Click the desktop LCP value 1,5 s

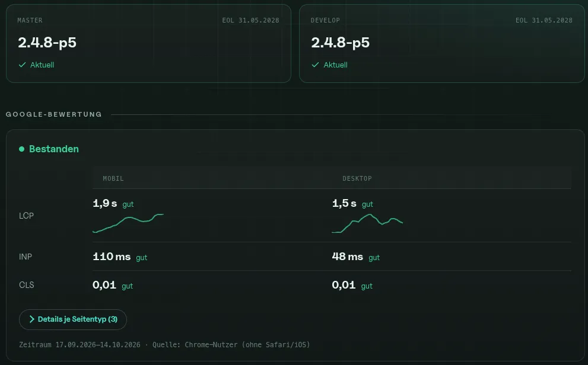click(x=344, y=203)
